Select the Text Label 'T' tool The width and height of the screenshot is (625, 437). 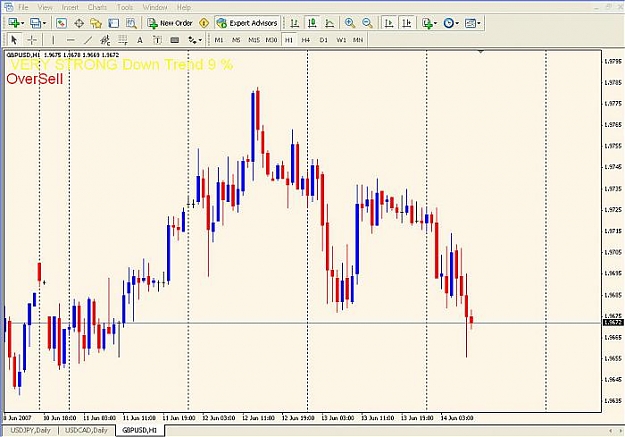[157, 40]
